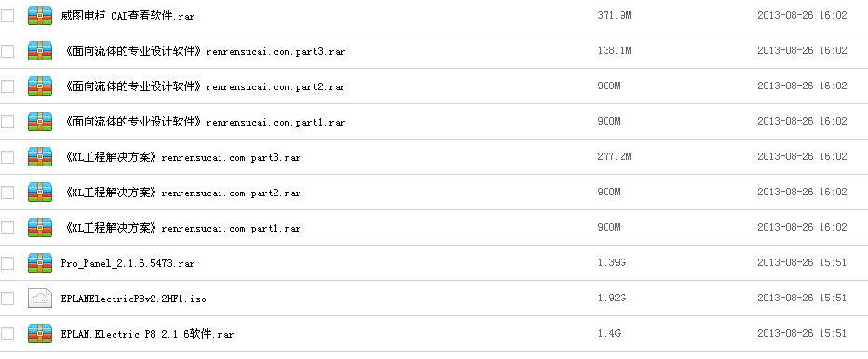
Task: Select checkbox for EPLAN.Electric_P8_2.1.6软件.rar
Action: click(7, 334)
